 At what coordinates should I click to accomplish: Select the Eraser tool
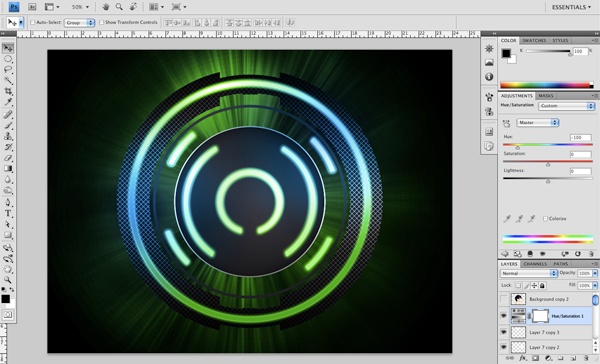tap(8, 158)
